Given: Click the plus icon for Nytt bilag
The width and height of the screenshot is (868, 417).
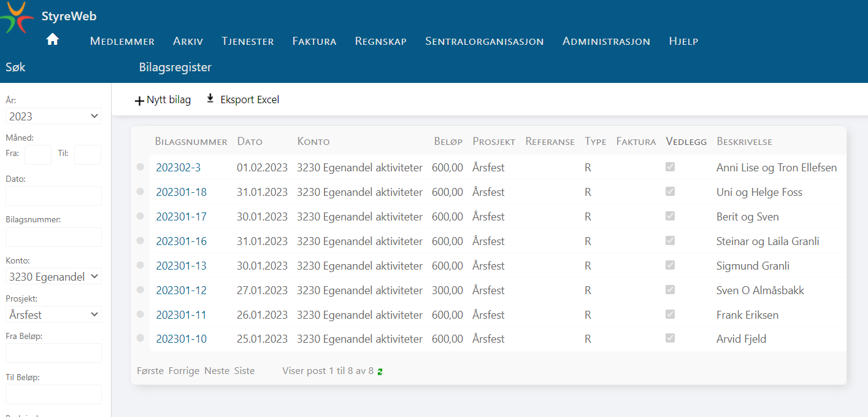Looking at the screenshot, I should [x=139, y=101].
